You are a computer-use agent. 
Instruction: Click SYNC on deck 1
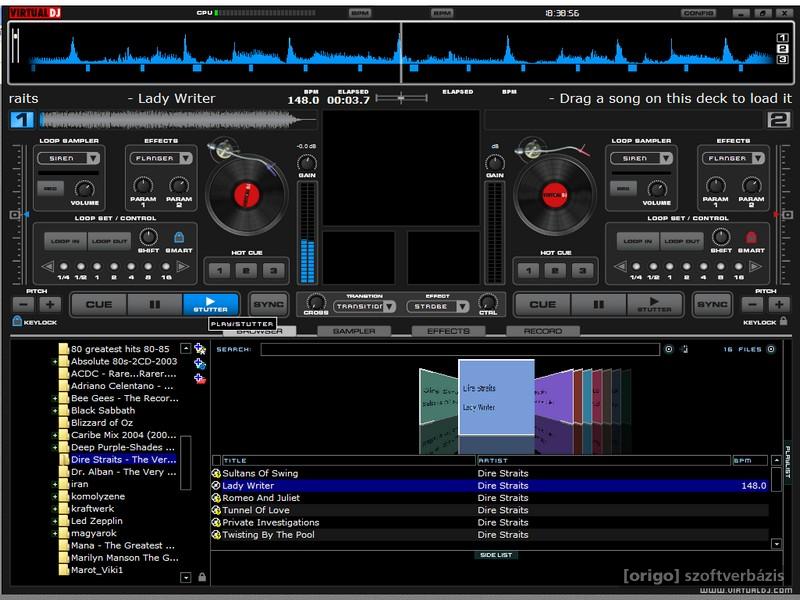click(268, 304)
